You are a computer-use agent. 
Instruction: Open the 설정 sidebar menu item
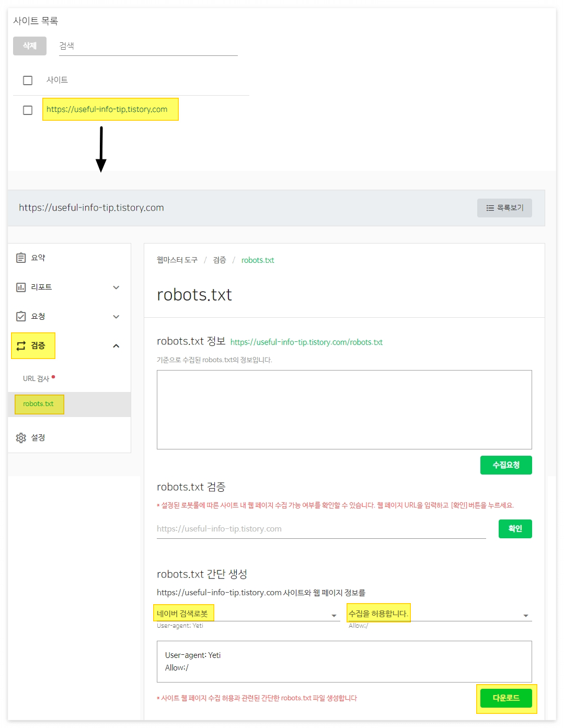69,437
